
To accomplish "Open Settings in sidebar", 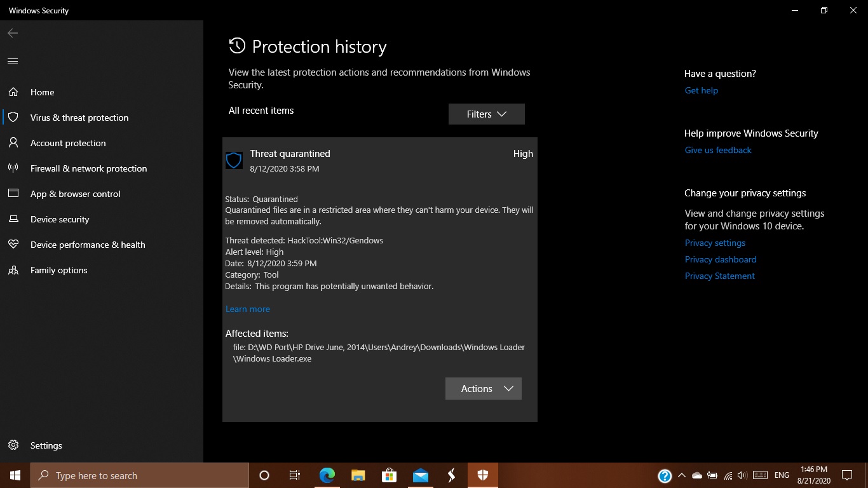I will tap(102, 445).
